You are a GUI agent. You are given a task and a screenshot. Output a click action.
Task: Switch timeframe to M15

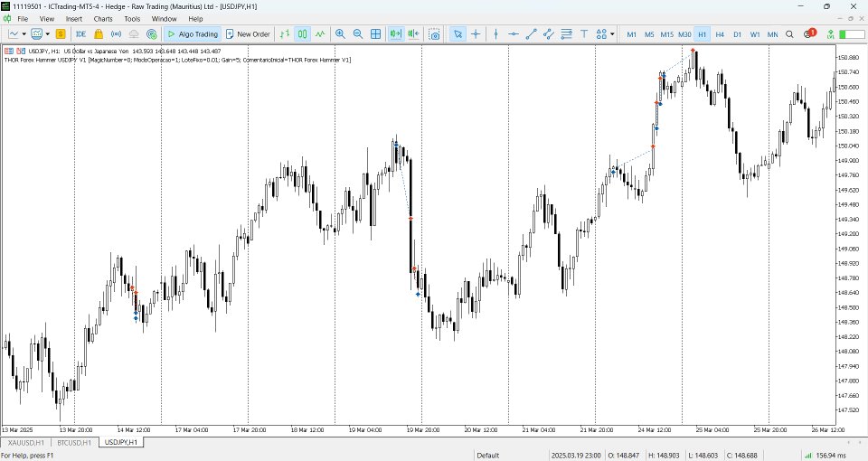[666, 34]
